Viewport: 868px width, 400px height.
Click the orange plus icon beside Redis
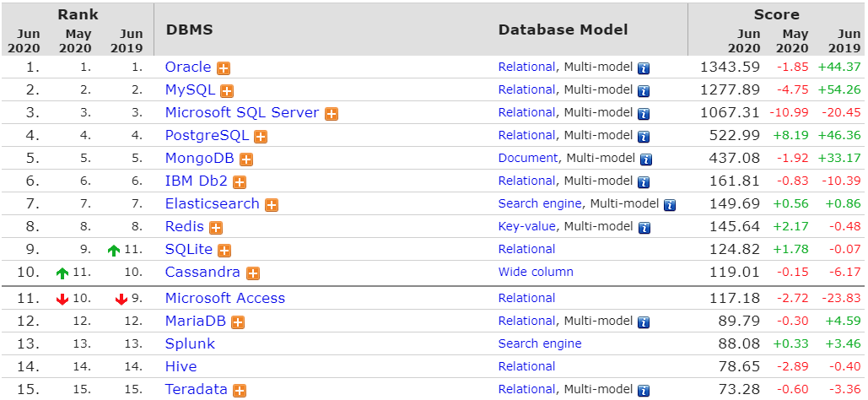click(x=216, y=228)
